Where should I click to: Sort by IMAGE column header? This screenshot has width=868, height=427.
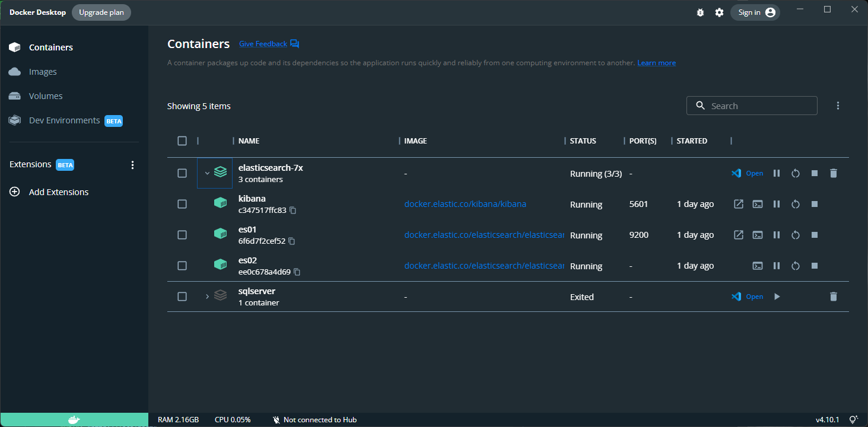pyautogui.click(x=415, y=141)
